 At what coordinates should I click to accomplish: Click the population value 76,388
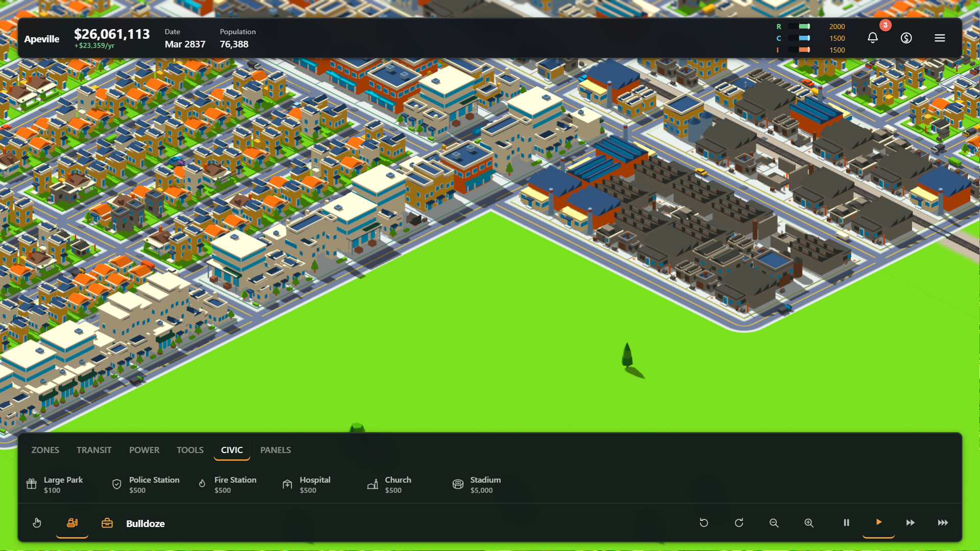point(234,44)
